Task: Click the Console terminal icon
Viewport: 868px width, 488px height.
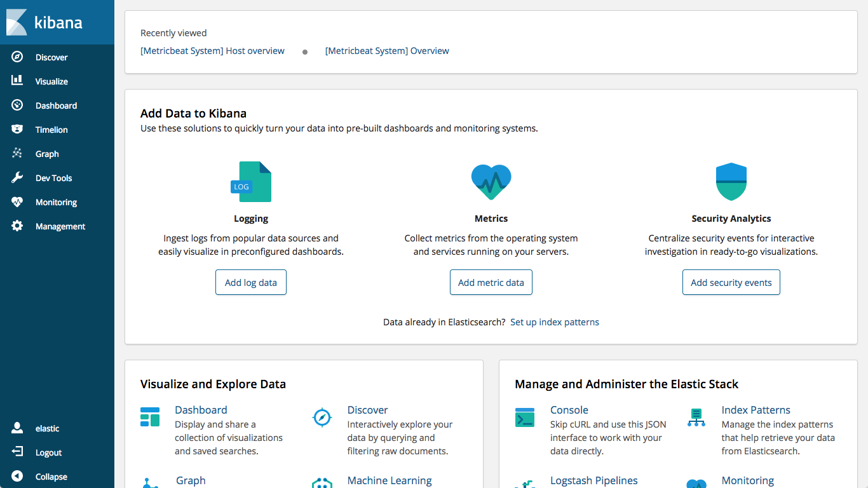Action: [526, 417]
